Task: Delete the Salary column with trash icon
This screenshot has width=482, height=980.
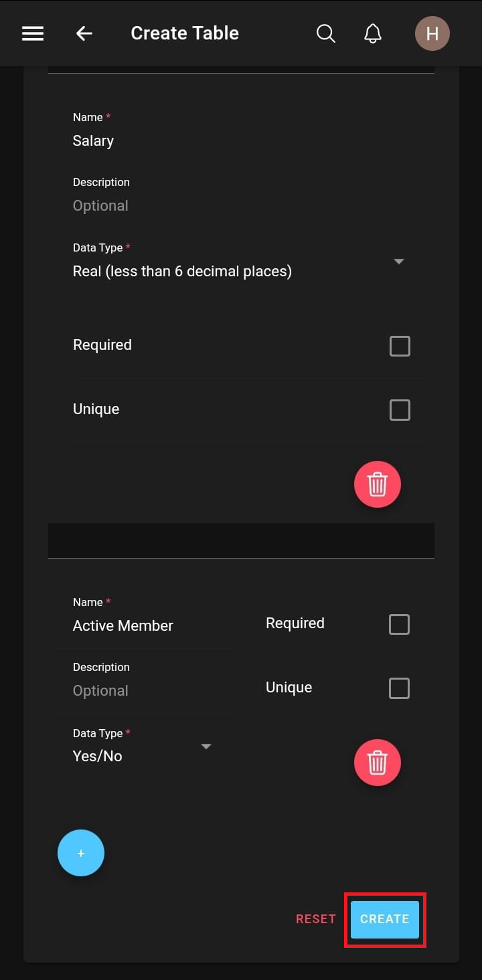Action: 378,484
